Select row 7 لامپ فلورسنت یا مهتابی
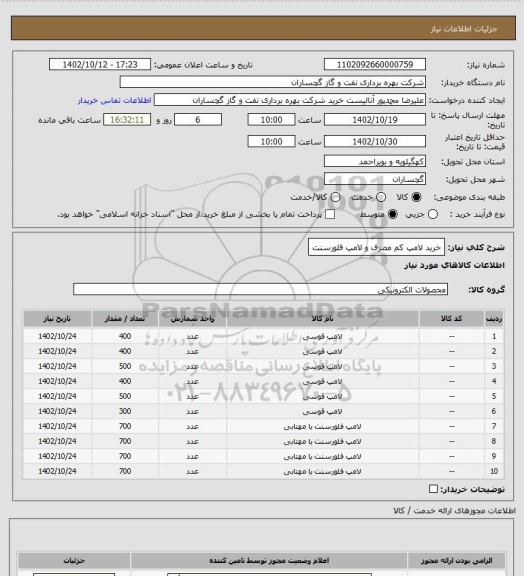Screen dimensions: 524x576 [x=323, y=426]
